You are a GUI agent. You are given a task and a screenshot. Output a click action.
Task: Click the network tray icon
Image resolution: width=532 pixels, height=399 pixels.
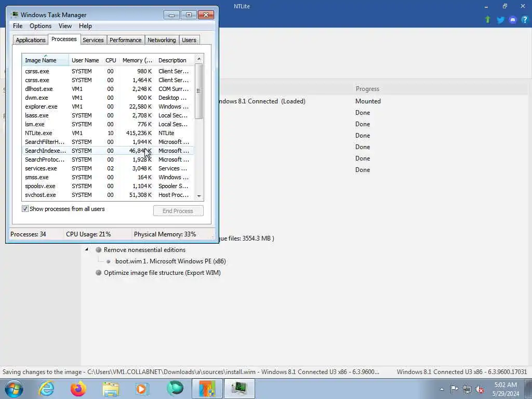pos(467,389)
